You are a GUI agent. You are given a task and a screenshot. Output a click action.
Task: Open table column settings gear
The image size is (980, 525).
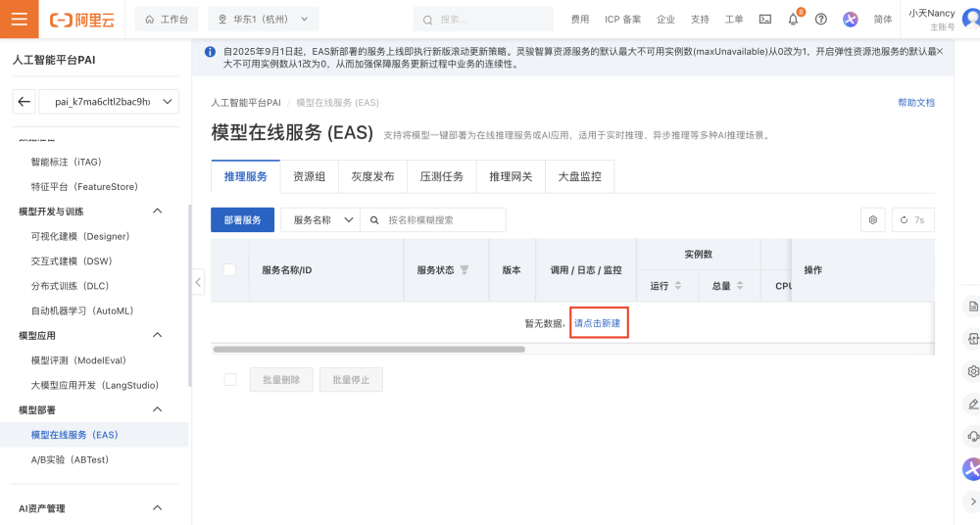(x=872, y=220)
